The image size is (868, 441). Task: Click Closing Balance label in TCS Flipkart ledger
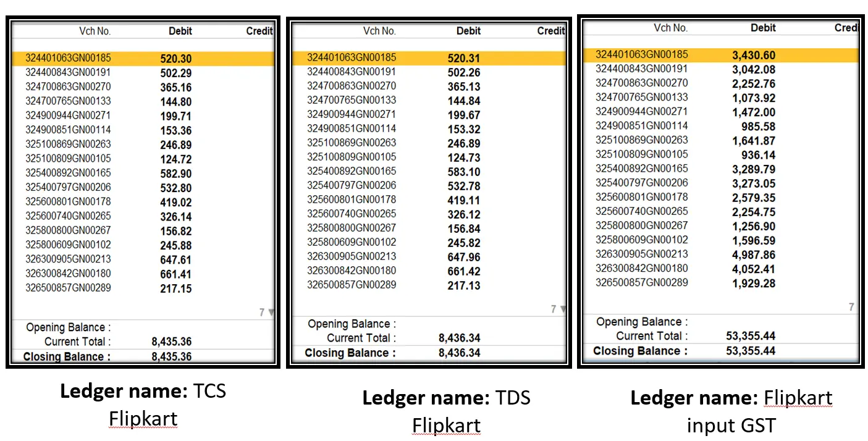pos(67,357)
